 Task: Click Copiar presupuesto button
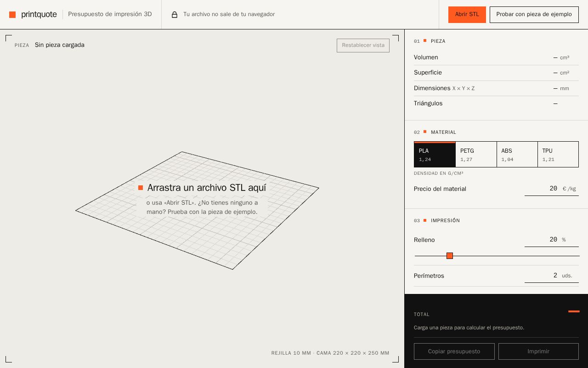tap(454, 351)
